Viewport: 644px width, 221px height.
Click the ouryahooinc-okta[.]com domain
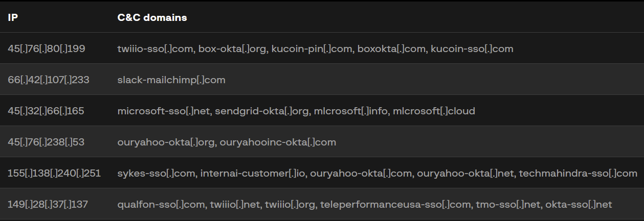(278, 142)
